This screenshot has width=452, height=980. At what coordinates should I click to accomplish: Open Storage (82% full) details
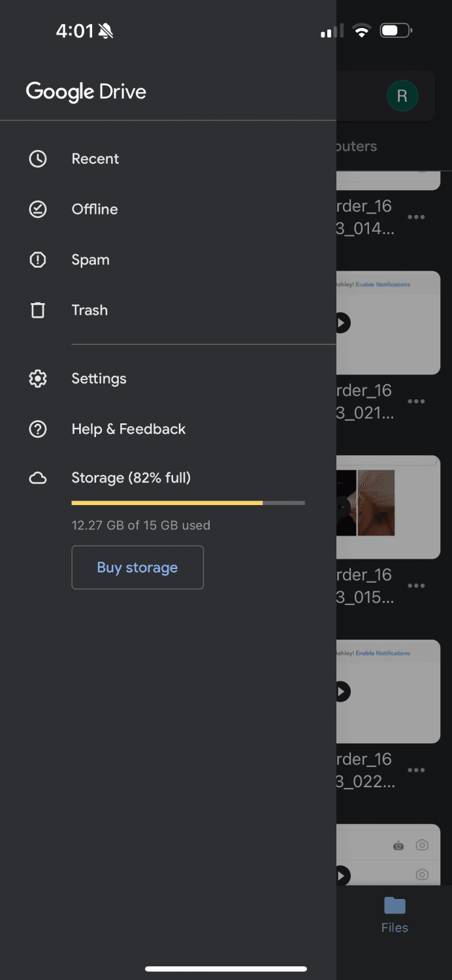point(131,478)
